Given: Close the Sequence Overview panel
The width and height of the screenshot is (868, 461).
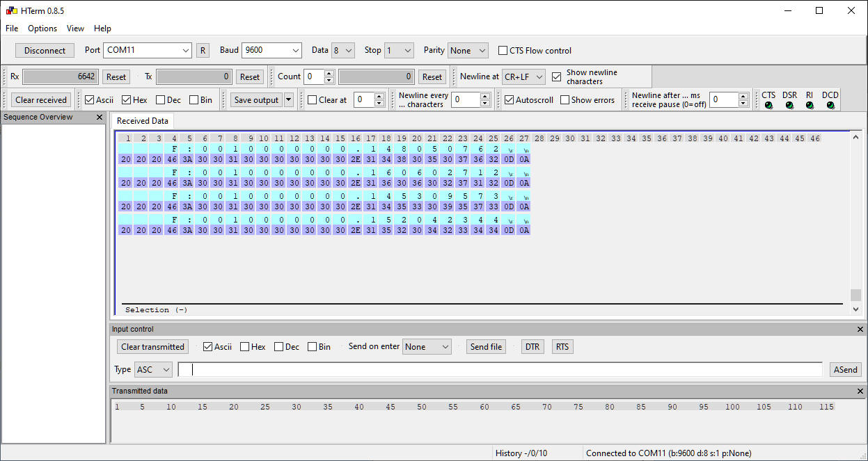Looking at the screenshot, I should (99, 118).
